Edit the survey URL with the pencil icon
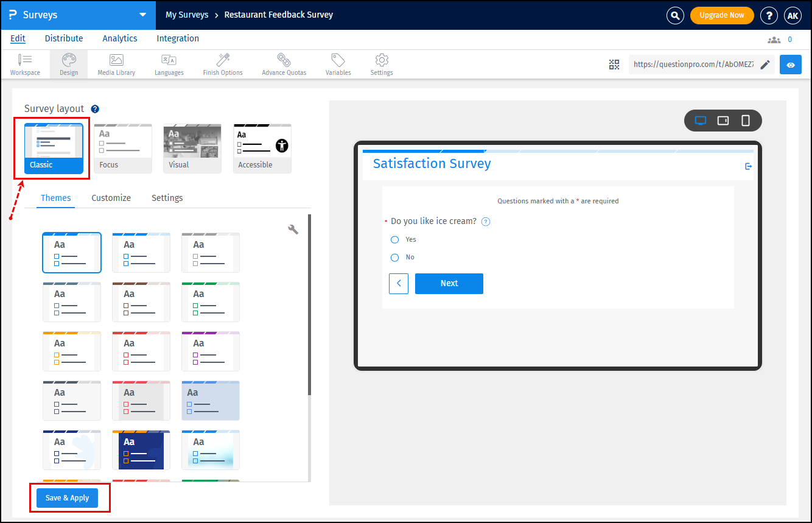This screenshot has width=812, height=523. click(x=765, y=65)
